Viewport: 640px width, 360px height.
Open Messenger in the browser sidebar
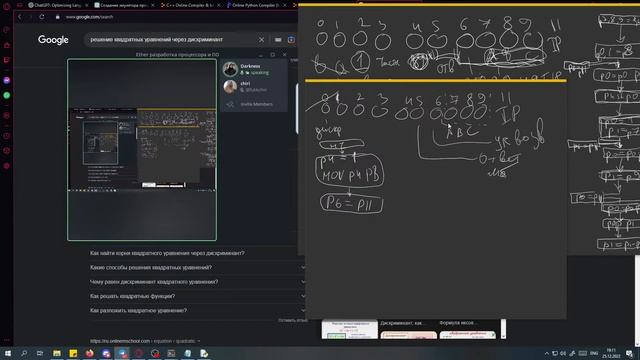pyautogui.click(x=7, y=80)
